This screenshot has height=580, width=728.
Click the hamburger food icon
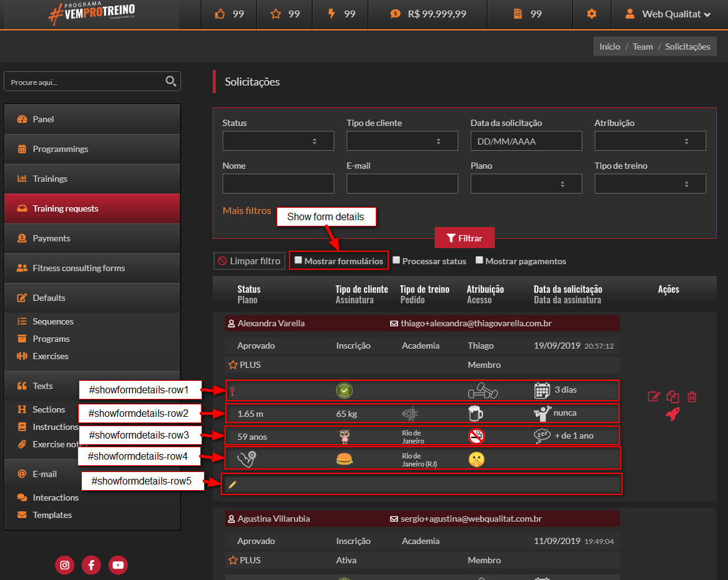344,459
